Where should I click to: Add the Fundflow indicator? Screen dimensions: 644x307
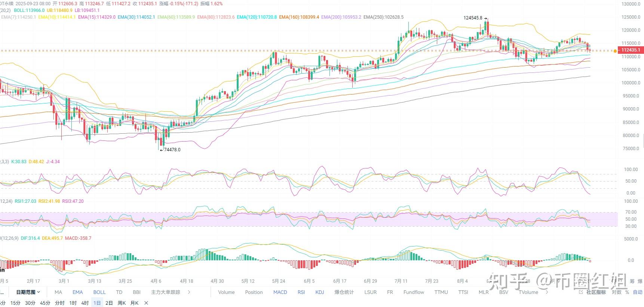point(414,292)
